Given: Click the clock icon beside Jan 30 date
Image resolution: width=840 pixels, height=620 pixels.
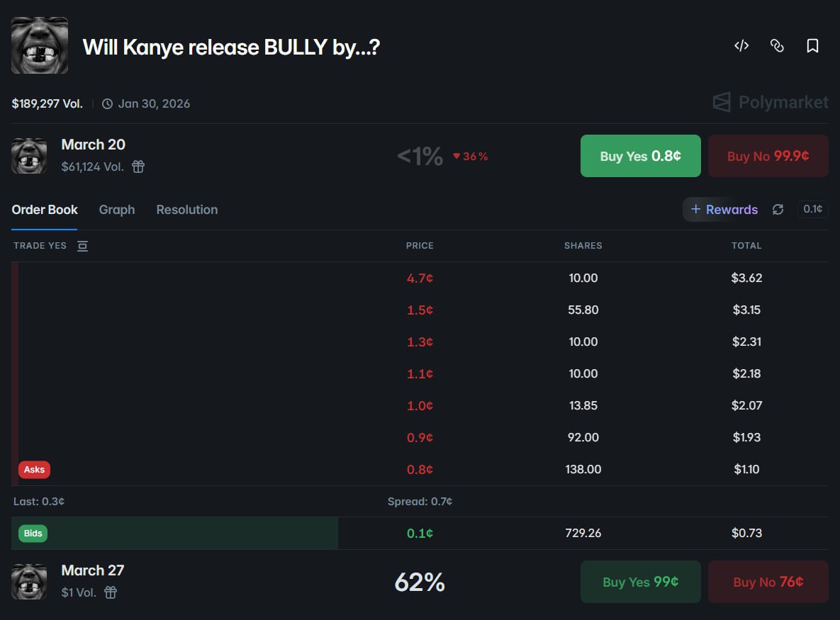Looking at the screenshot, I should pyautogui.click(x=106, y=103).
